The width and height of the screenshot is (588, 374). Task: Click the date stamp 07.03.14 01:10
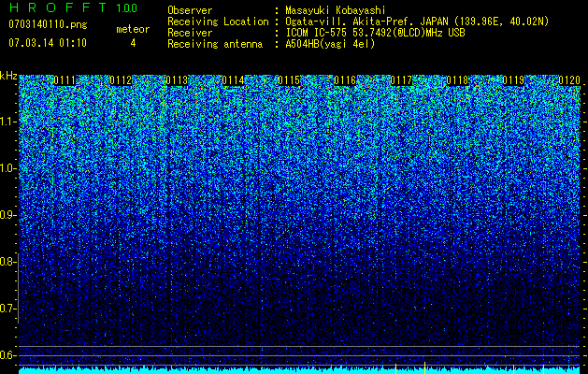(x=48, y=42)
